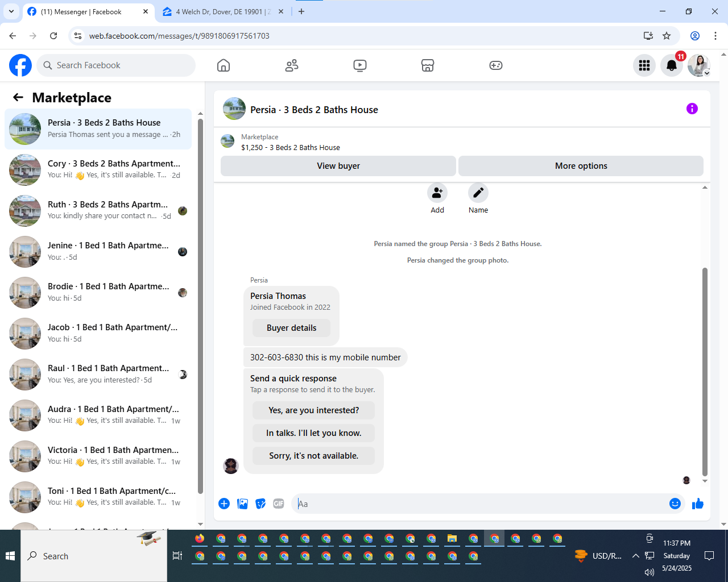The width and height of the screenshot is (728, 582).
Task: Click the Windows taskbar Search box
Action: (94, 556)
